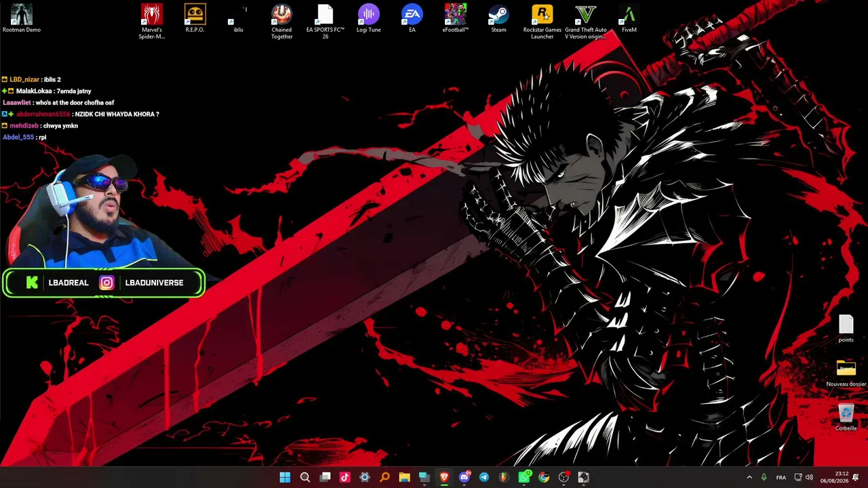Viewport: 868px width, 488px height.
Task: Open the orange magnifier search app
Action: [x=384, y=477]
